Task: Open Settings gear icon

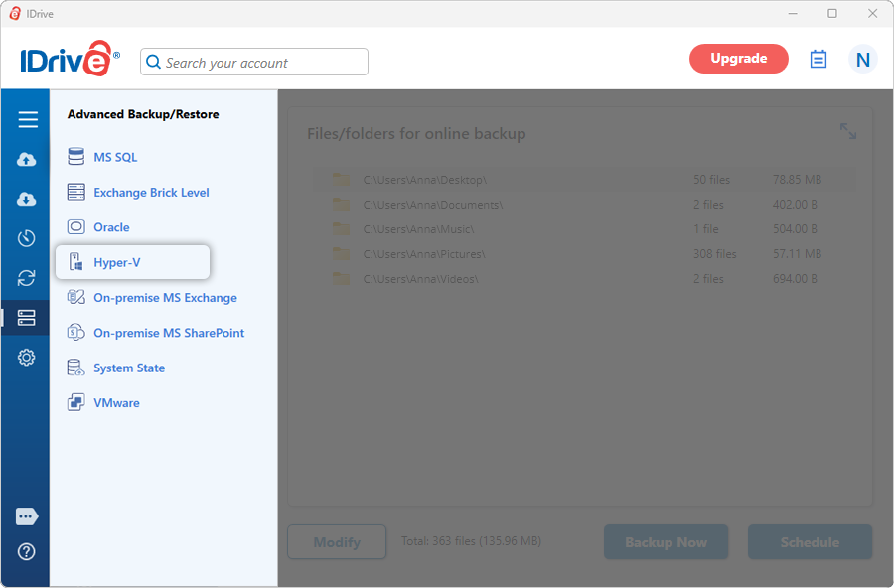Action: click(27, 358)
